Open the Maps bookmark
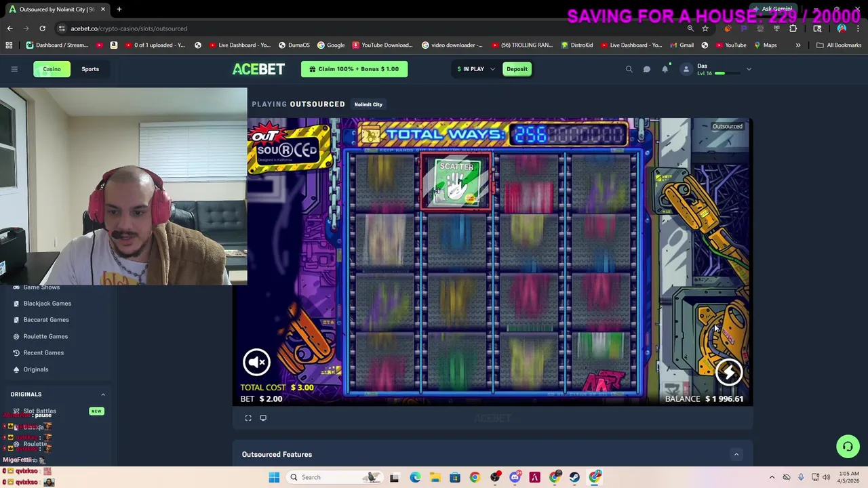Image resolution: width=868 pixels, height=488 pixels. tap(764, 45)
